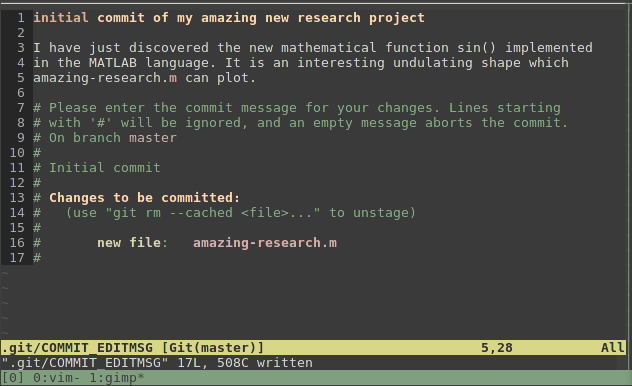This screenshot has height=386, width=632.
Task: Click line number 15 in the gutter
Action: pyautogui.click(x=17, y=228)
